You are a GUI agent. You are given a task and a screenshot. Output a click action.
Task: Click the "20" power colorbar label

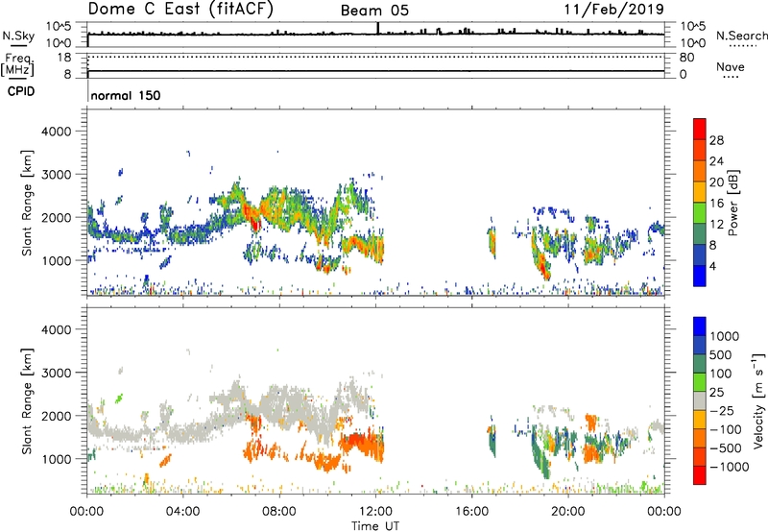click(716, 182)
